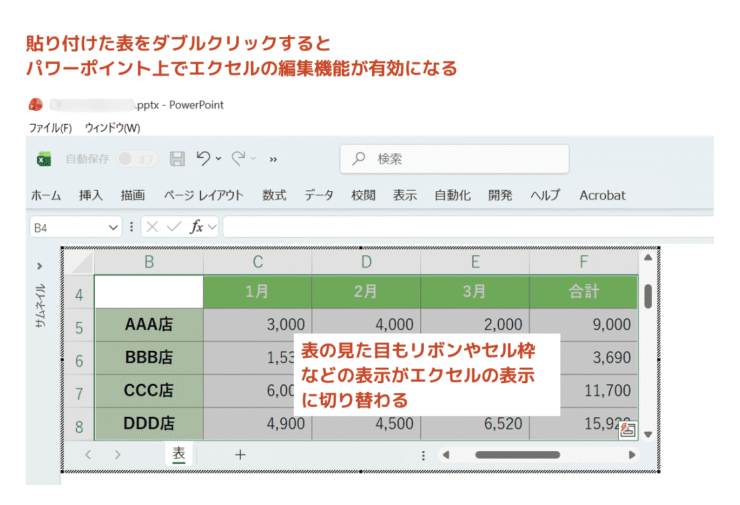Click the AAA店 cell
This screenshot has width=740, height=505.
click(x=149, y=325)
